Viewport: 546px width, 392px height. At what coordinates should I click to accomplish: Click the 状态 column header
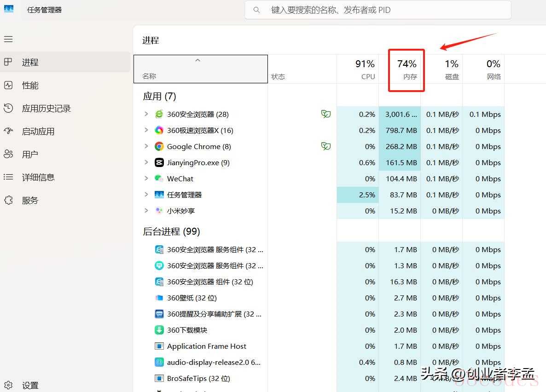coord(302,69)
